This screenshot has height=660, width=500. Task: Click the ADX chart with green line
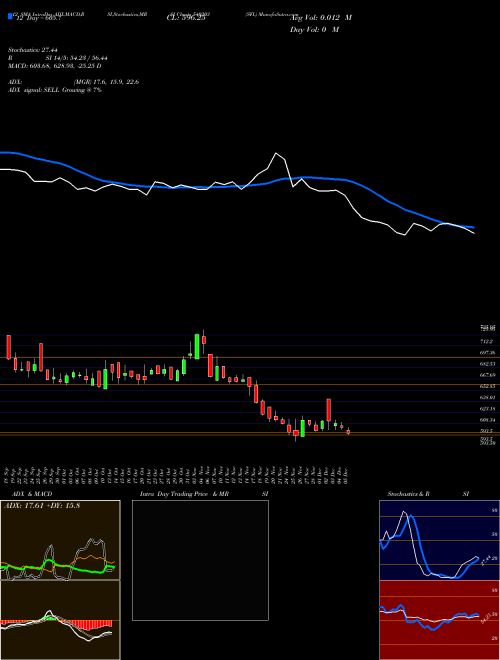click(60, 540)
